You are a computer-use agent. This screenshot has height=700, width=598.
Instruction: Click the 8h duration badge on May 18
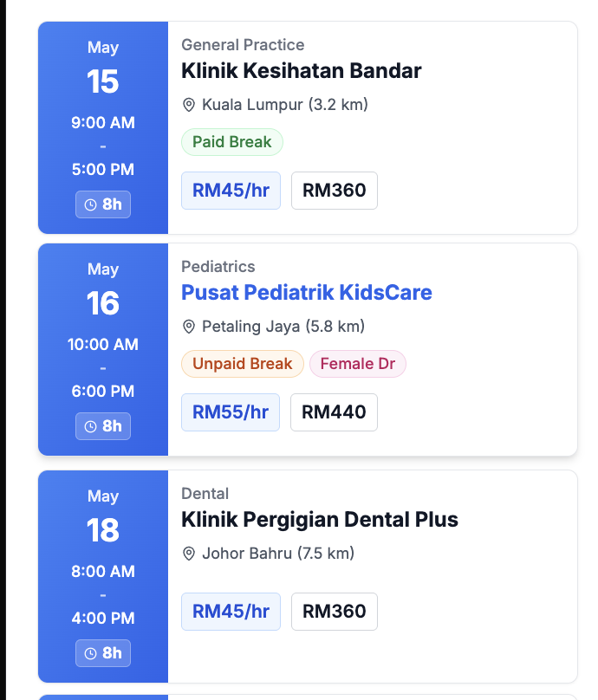103,653
